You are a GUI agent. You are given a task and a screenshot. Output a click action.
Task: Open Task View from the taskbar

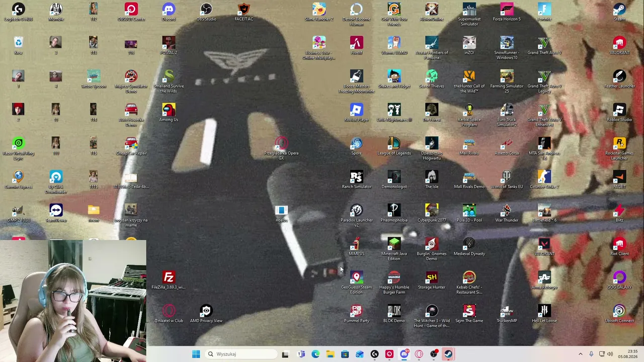(285, 354)
